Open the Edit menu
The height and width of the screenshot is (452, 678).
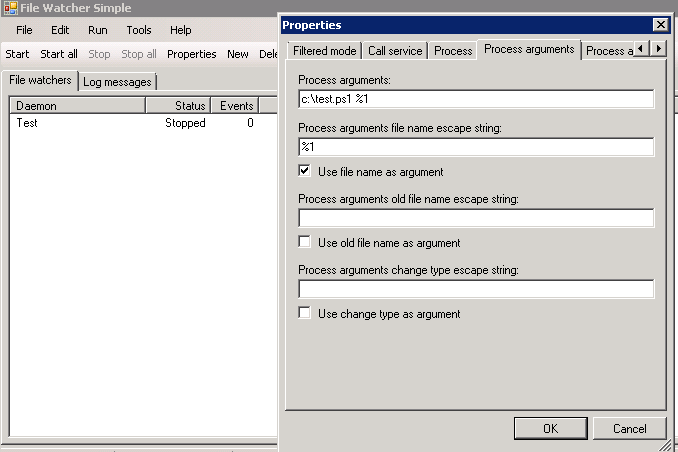(x=60, y=30)
